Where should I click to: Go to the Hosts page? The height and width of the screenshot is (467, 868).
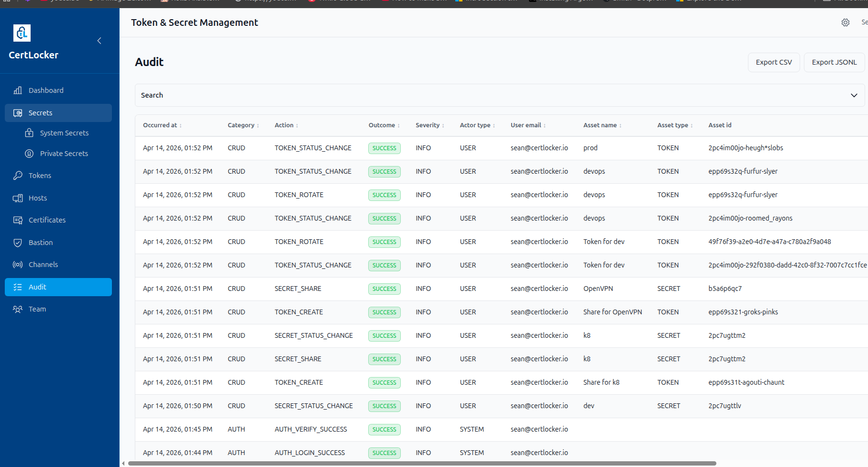[x=58, y=198]
